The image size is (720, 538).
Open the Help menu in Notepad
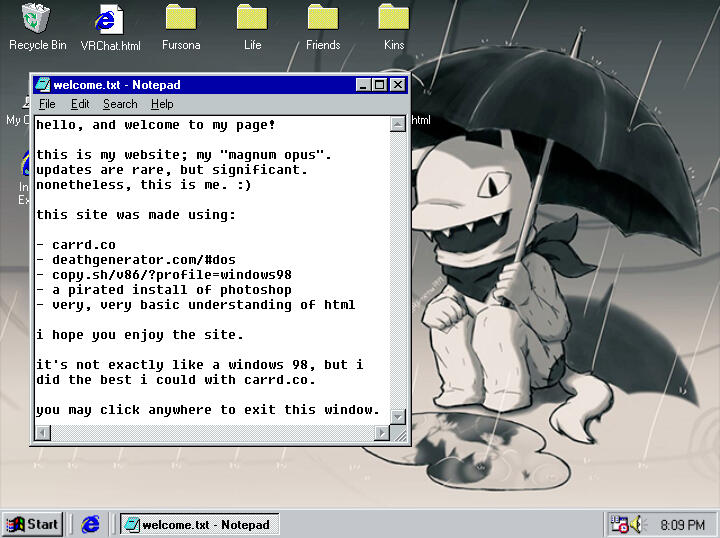[162, 104]
